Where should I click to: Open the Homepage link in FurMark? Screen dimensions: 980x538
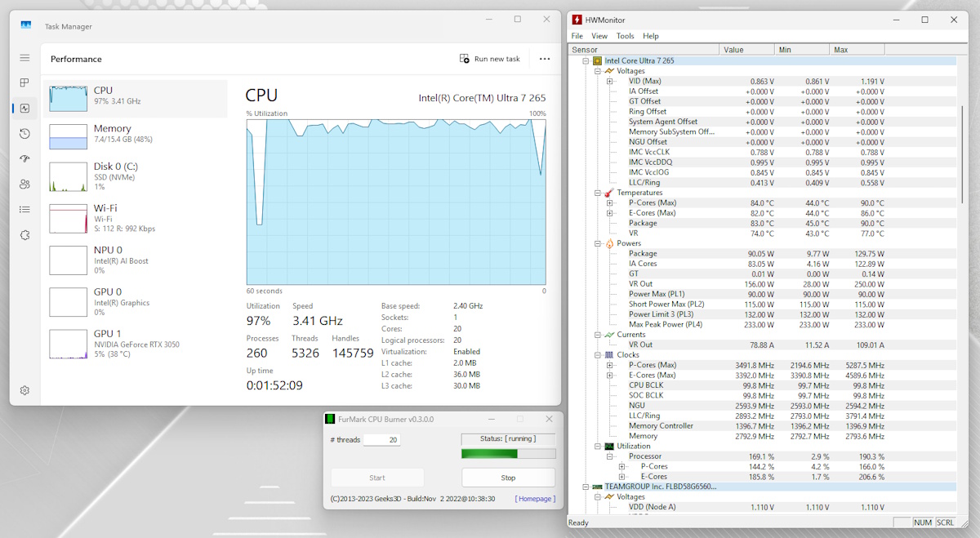pos(535,498)
